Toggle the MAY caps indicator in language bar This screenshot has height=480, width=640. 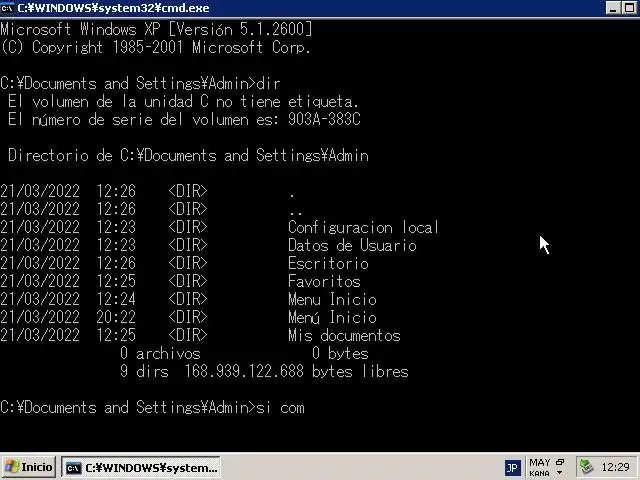tap(540, 462)
